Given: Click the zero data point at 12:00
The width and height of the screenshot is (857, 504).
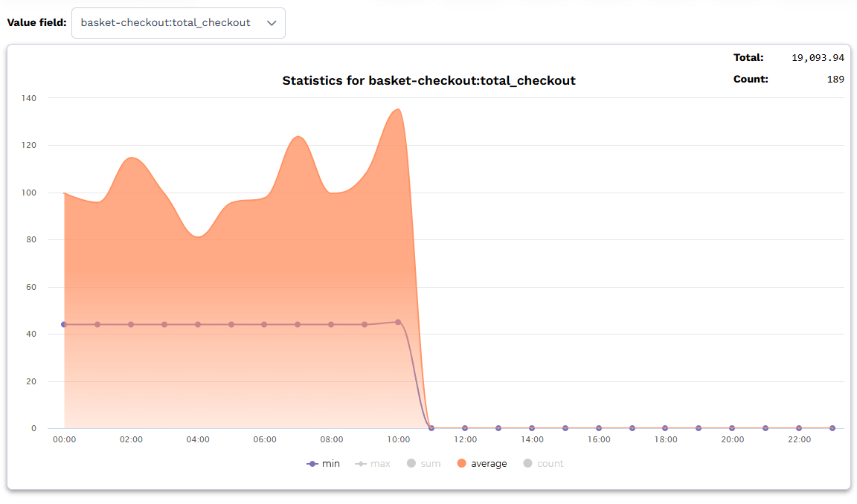Looking at the screenshot, I should point(464,428).
